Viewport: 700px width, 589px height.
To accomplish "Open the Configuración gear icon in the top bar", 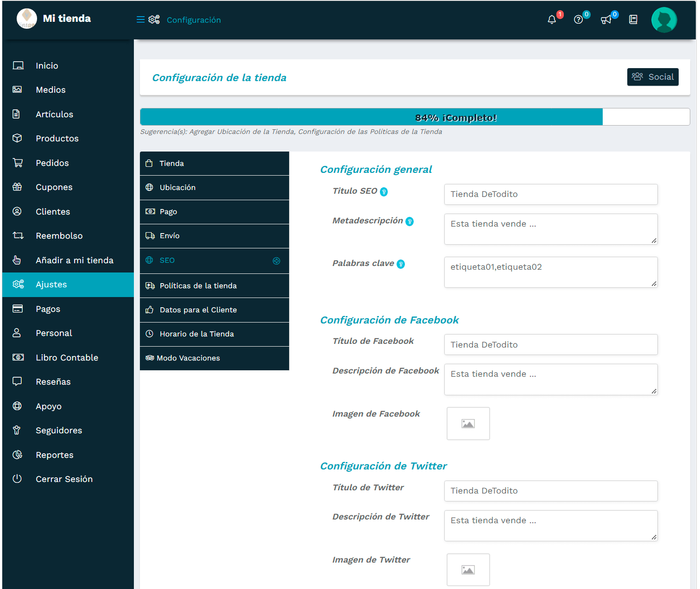I will pos(154,19).
